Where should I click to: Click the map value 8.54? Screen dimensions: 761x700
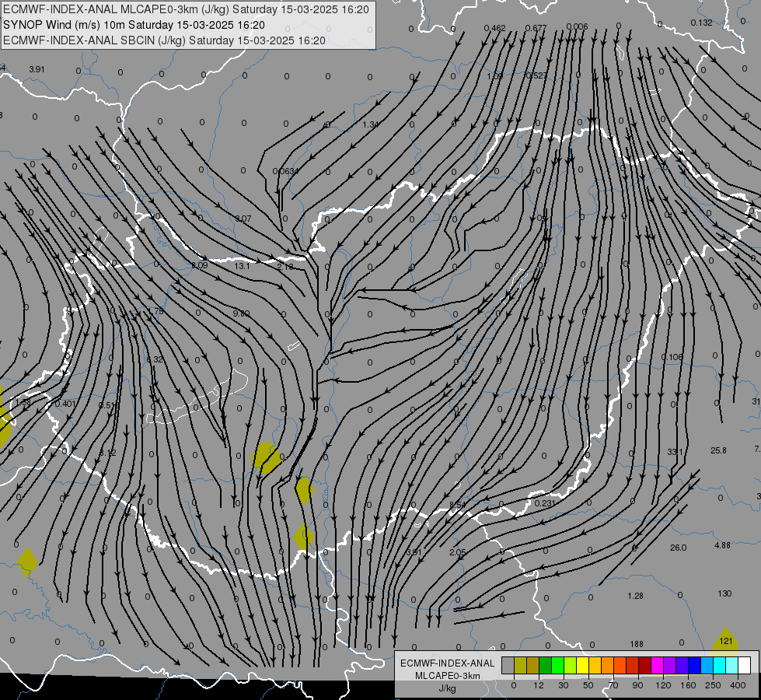[x=457, y=505]
